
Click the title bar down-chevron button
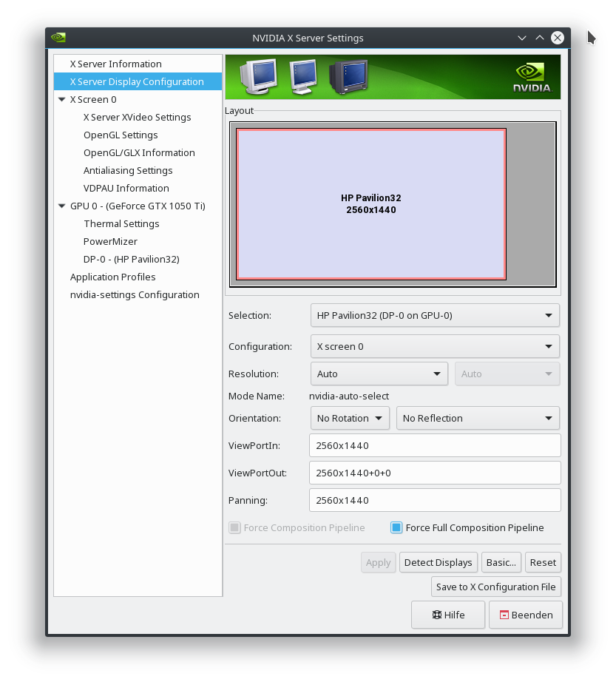521,38
